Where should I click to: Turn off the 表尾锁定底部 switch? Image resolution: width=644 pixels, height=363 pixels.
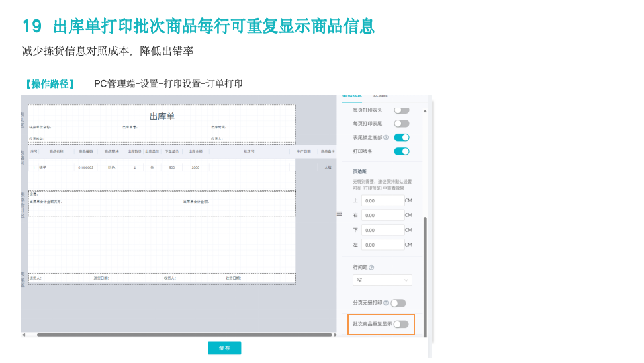coord(402,138)
